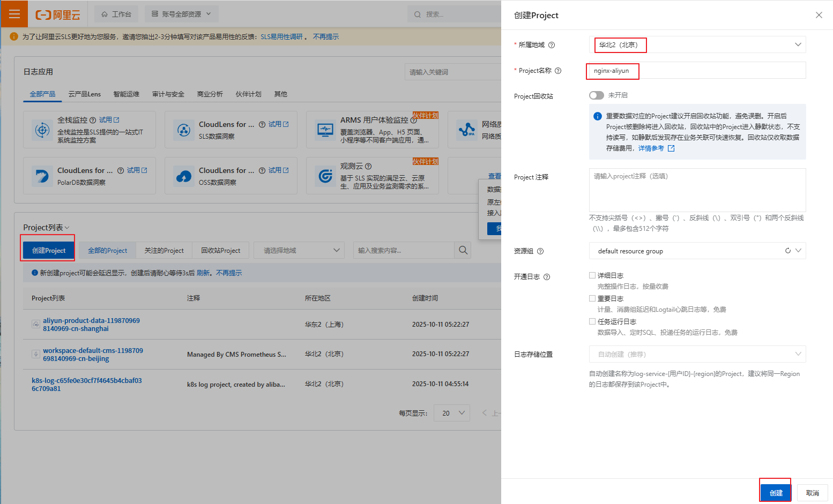Select the 云产品Lens tab

[84, 94]
